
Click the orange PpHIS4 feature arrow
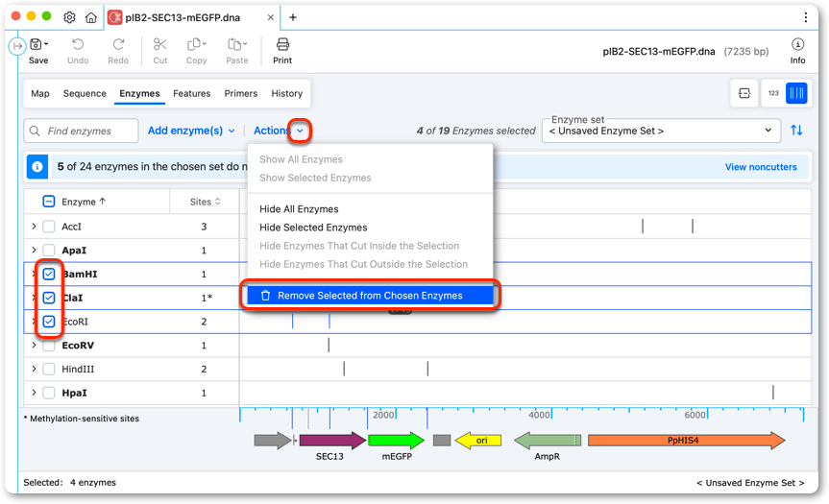[x=686, y=440]
